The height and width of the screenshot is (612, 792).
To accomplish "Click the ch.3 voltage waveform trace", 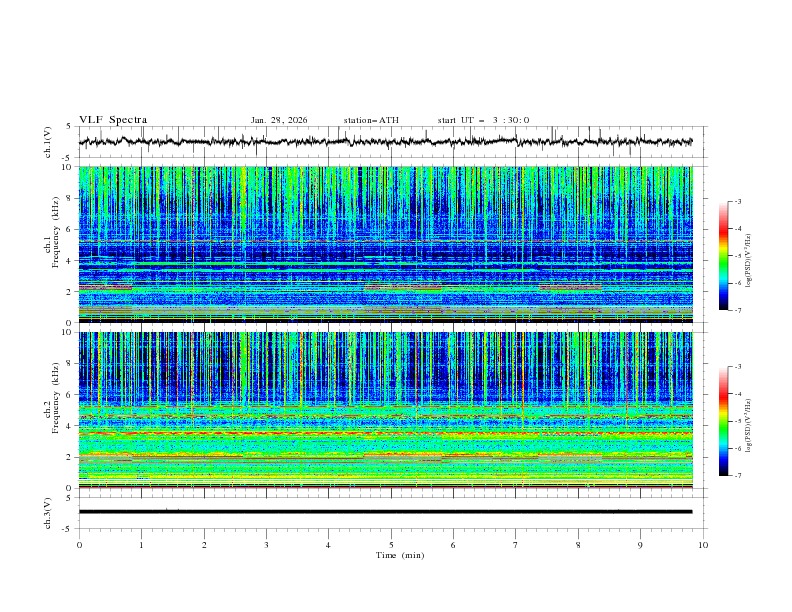I will [385, 512].
